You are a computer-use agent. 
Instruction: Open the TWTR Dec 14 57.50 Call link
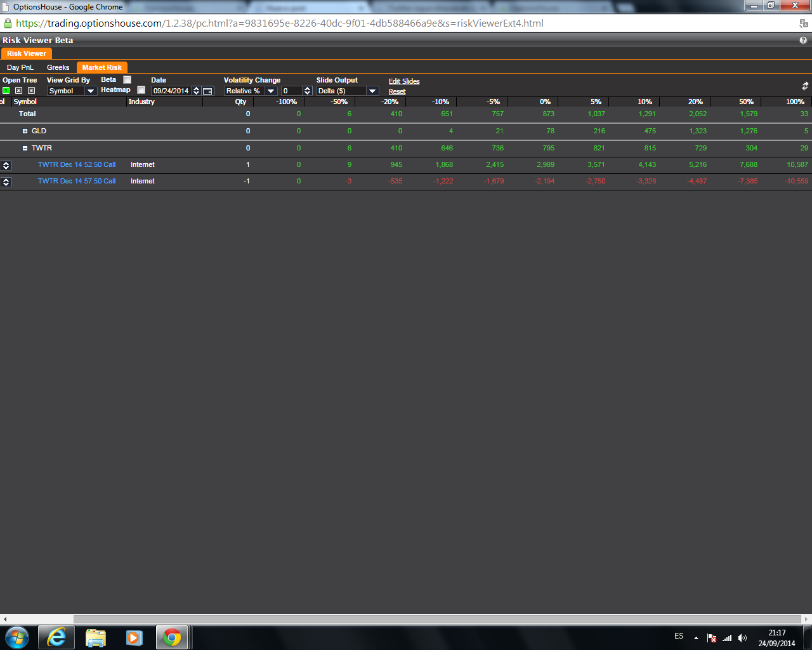coord(77,182)
